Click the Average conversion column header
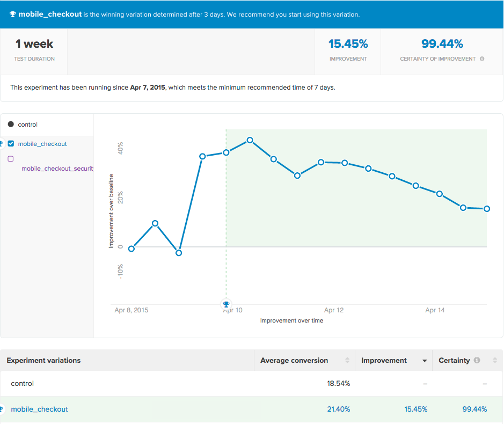 pos(294,360)
